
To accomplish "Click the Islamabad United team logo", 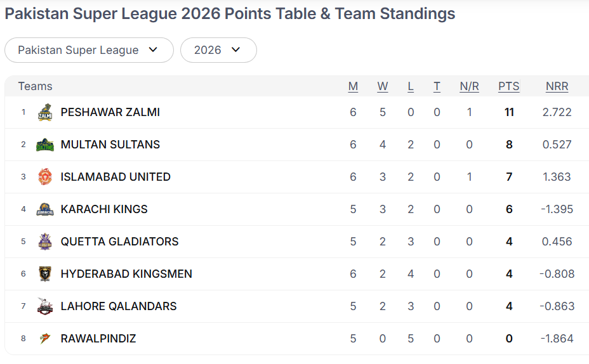I will coord(44,177).
